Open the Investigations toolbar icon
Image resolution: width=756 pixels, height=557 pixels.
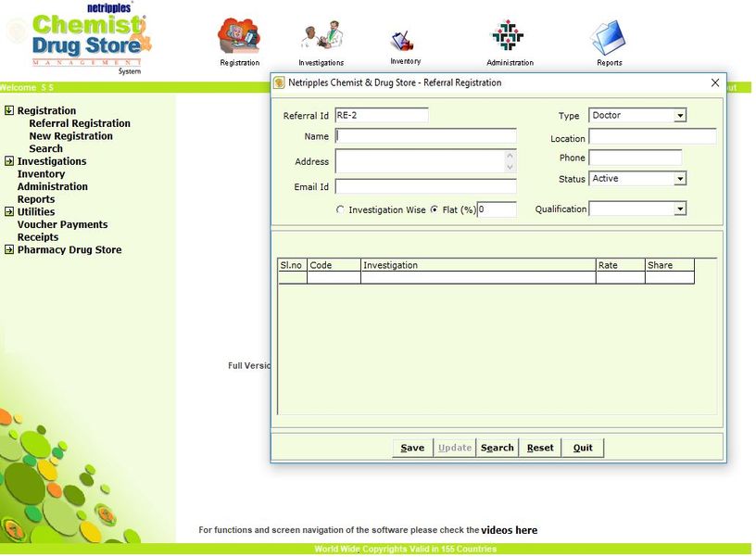[x=321, y=35]
